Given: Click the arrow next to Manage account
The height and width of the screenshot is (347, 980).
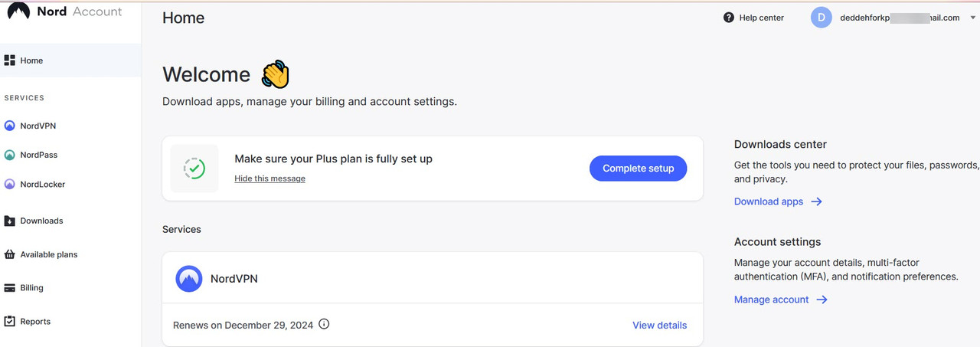Looking at the screenshot, I should [x=822, y=300].
